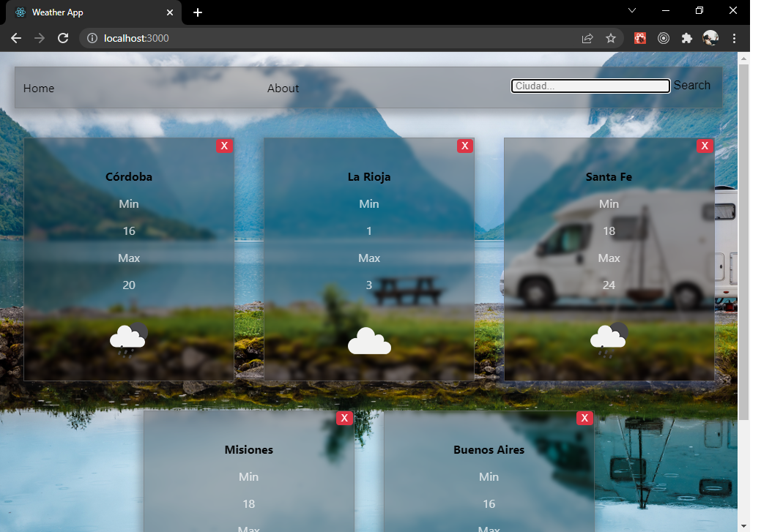
Task: Click the La Rioja cloud icon
Action: click(369, 340)
